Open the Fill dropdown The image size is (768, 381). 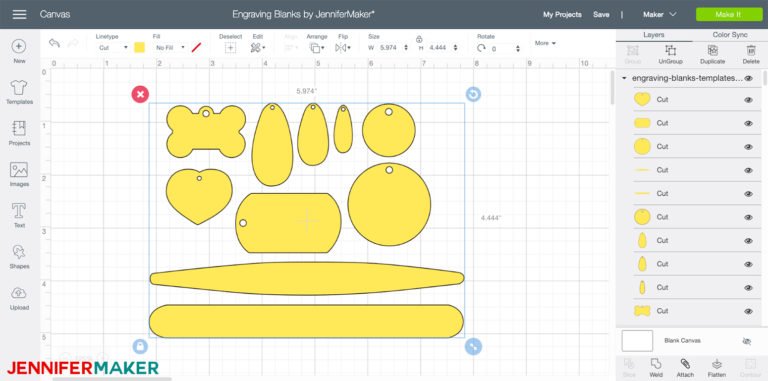(x=169, y=48)
